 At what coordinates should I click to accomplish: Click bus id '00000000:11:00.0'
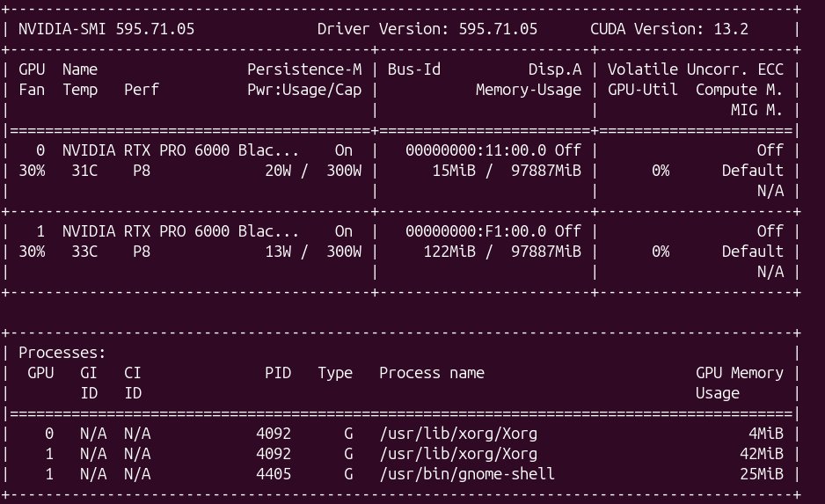(x=476, y=150)
